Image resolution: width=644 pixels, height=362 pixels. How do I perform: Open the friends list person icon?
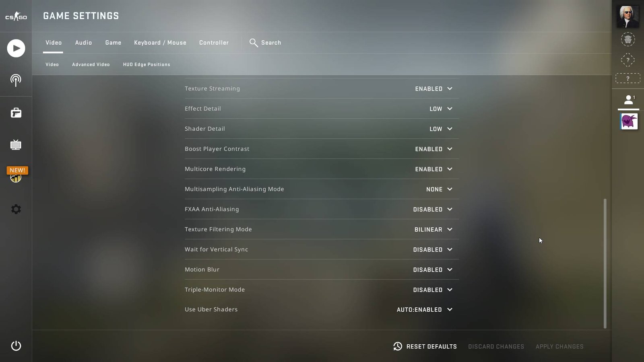628,100
